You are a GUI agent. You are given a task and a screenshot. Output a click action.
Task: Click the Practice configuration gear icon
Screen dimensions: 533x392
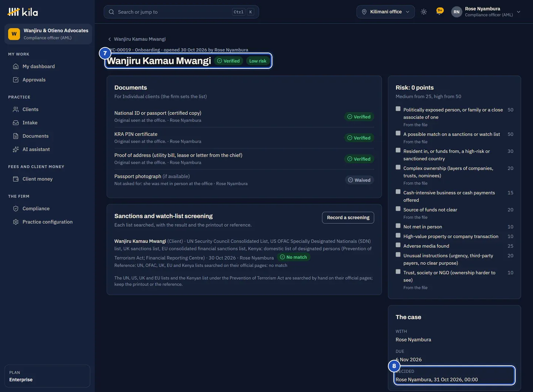pos(16,222)
